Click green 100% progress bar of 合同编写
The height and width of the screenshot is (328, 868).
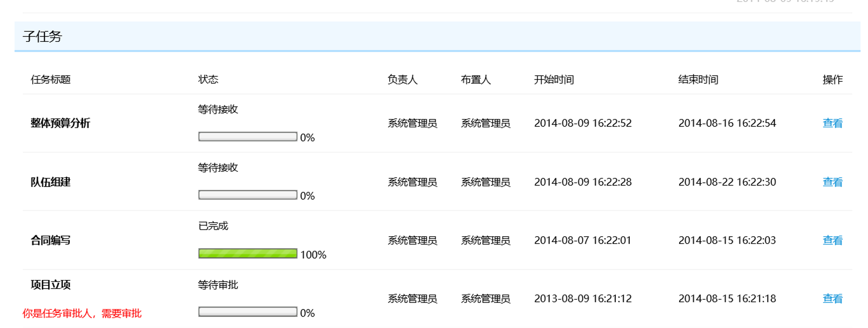click(x=248, y=253)
